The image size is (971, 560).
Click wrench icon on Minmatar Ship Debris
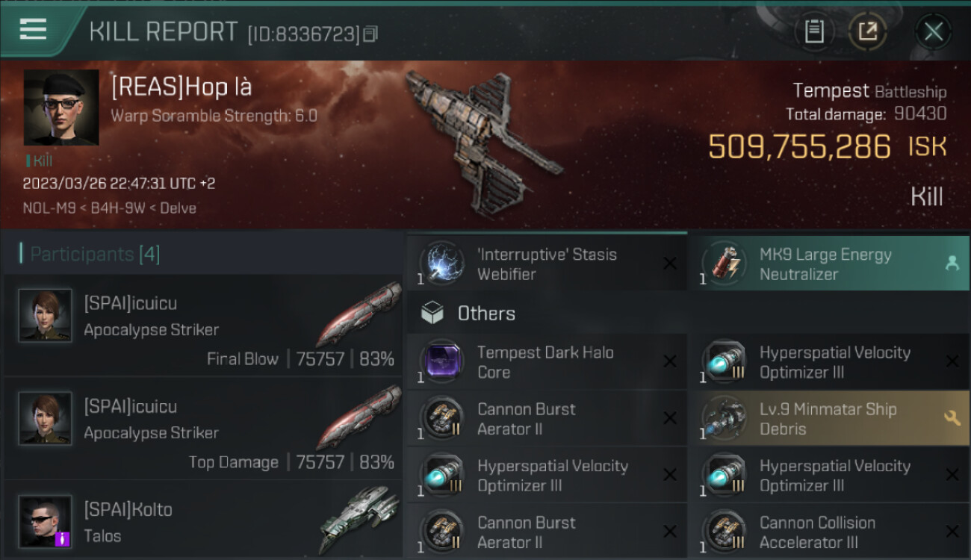point(952,418)
